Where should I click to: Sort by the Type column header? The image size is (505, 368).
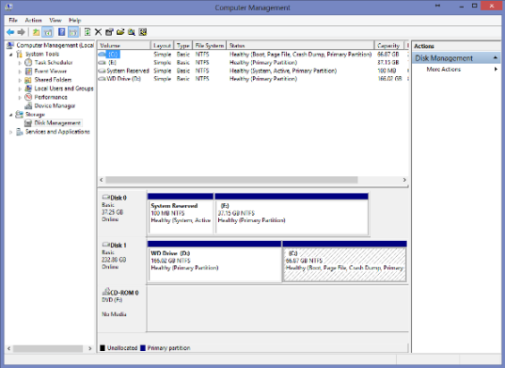pos(183,45)
